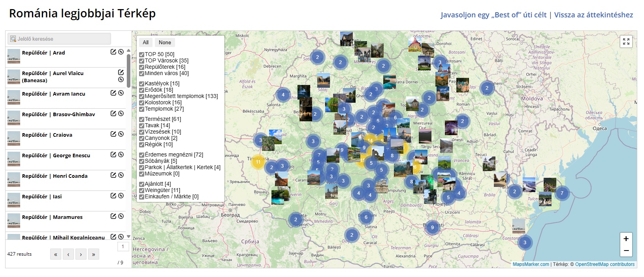Select All layers in the filter panel
Viewport: 644px width, 277px height.
click(x=145, y=43)
